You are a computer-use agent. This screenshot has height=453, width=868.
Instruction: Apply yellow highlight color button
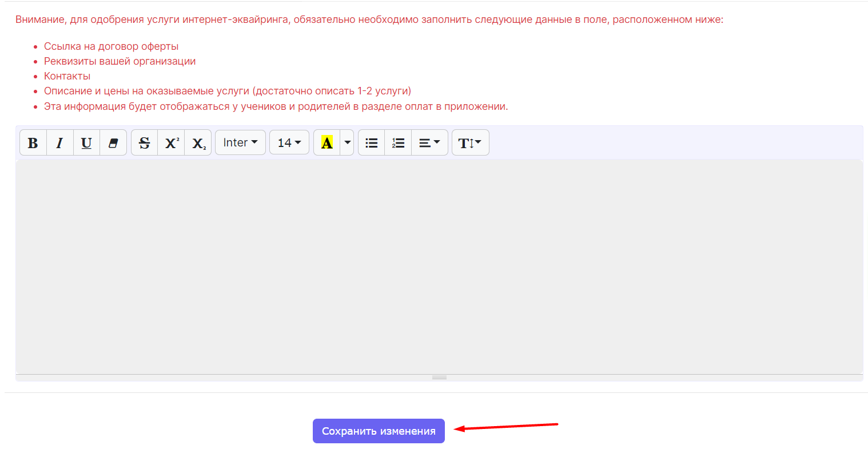(327, 142)
